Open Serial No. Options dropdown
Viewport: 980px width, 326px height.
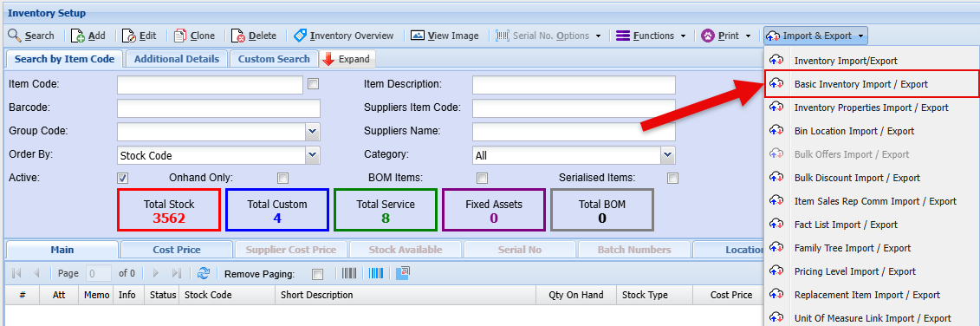[548, 36]
